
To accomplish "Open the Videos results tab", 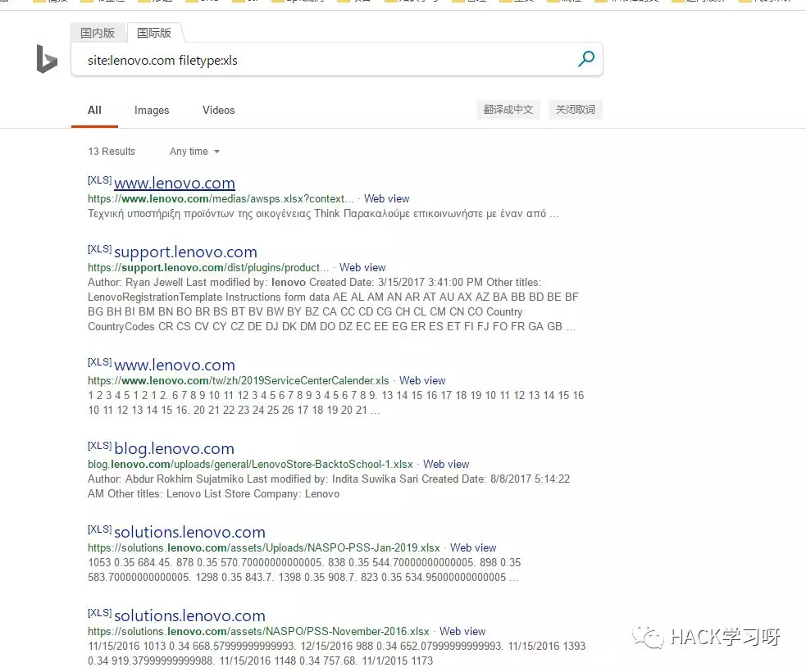I will pyautogui.click(x=218, y=110).
